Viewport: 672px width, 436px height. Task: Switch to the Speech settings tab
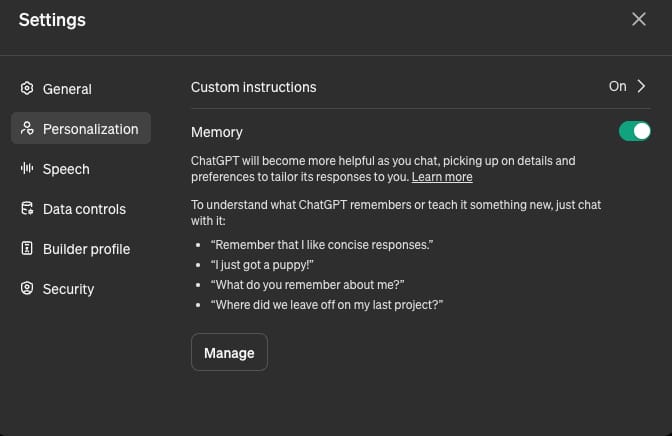66,169
